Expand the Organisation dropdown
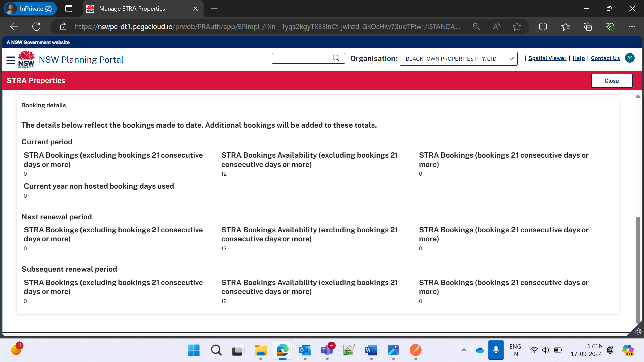 click(459, 59)
